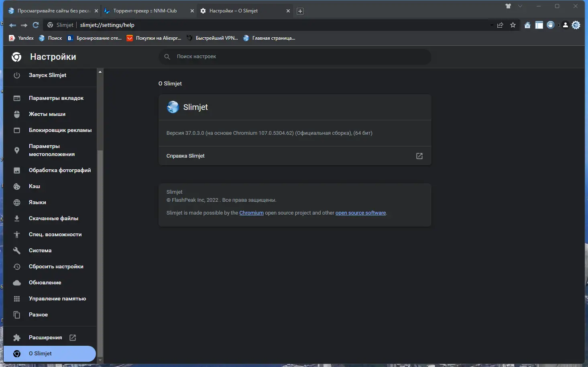Go back with the back arrow

12,25
